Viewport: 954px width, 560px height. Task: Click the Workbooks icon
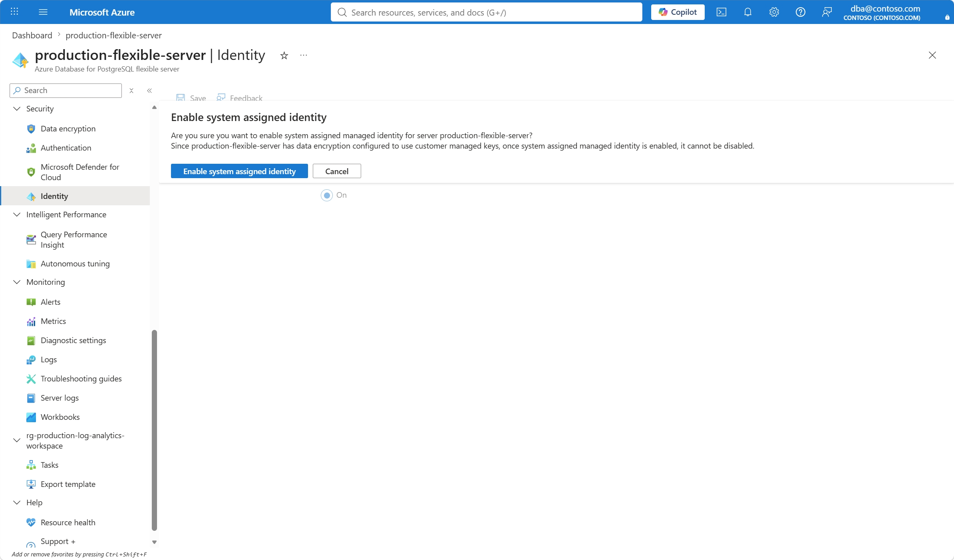click(31, 417)
